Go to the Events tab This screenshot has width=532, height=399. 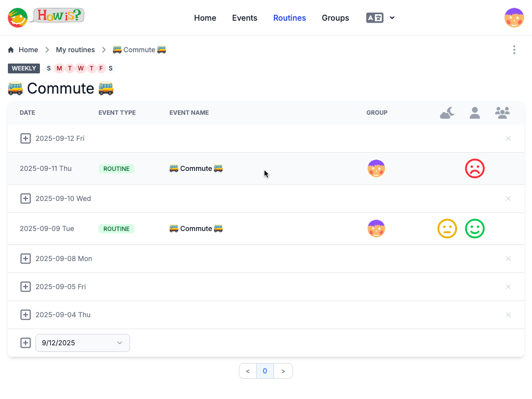244,18
